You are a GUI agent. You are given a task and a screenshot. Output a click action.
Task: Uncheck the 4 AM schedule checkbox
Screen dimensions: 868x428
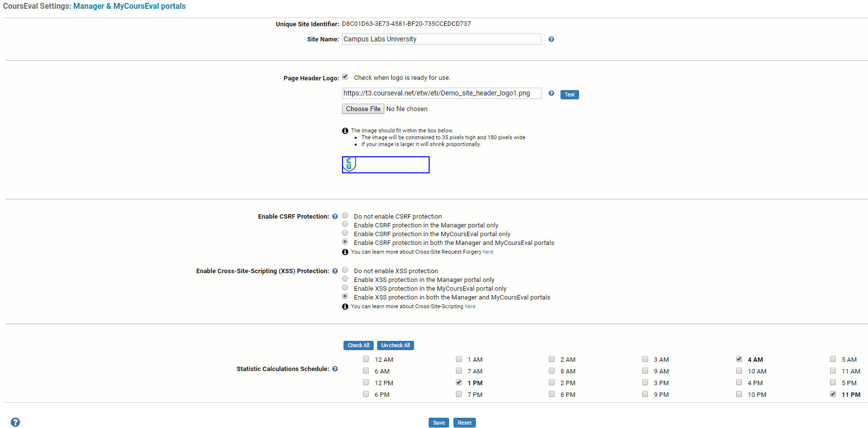[739, 359]
